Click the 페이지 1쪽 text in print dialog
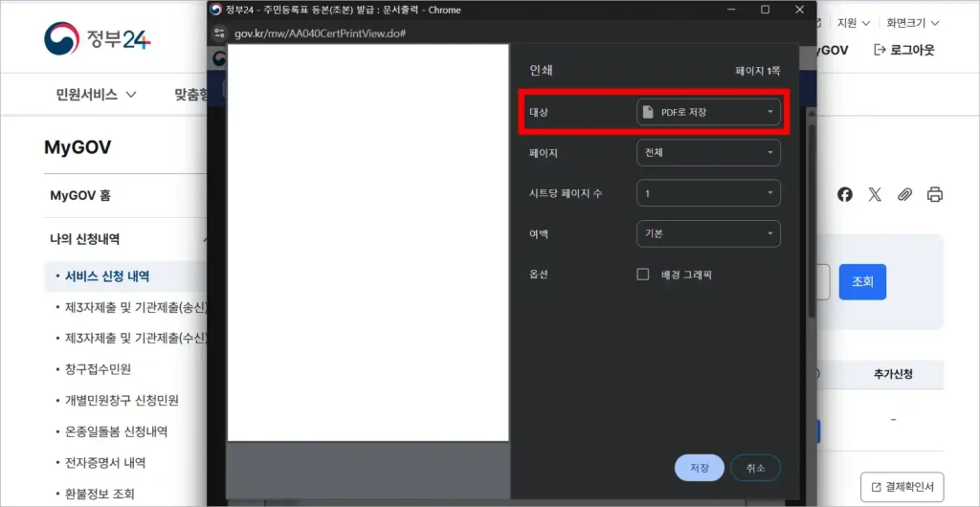 point(758,71)
